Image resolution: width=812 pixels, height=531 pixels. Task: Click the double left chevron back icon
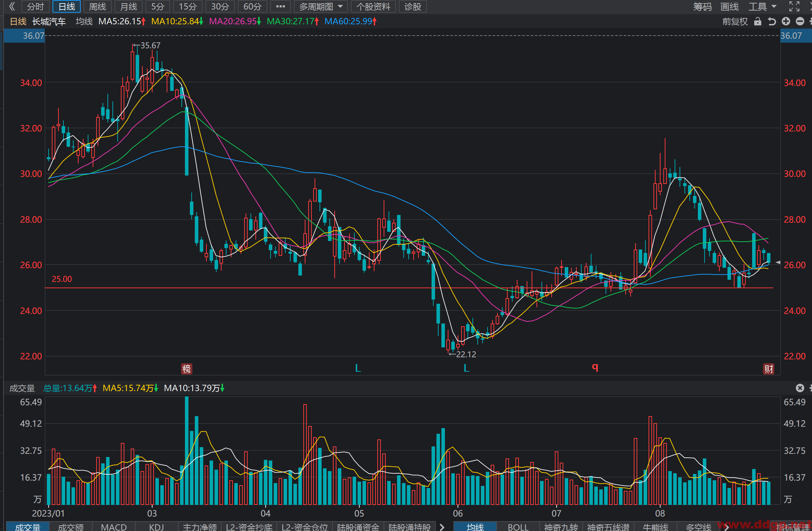12,6
